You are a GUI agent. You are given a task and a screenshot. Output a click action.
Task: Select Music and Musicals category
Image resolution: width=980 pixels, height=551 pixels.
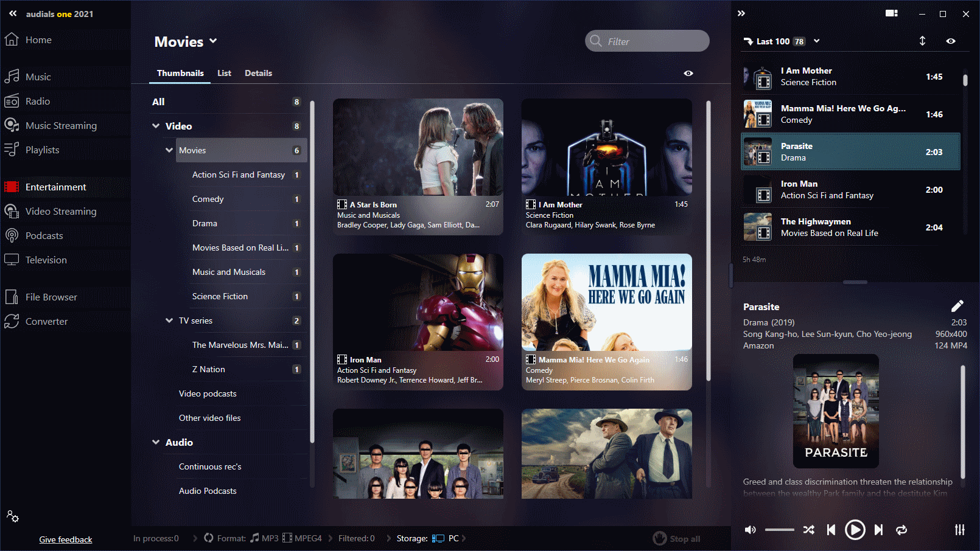[x=248, y=272]
